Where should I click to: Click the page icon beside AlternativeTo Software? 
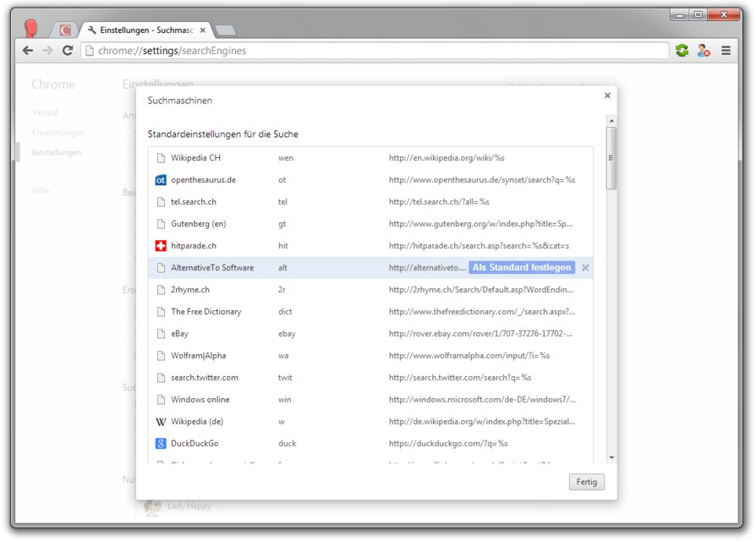pyautogui.click(x=161, y=268)
